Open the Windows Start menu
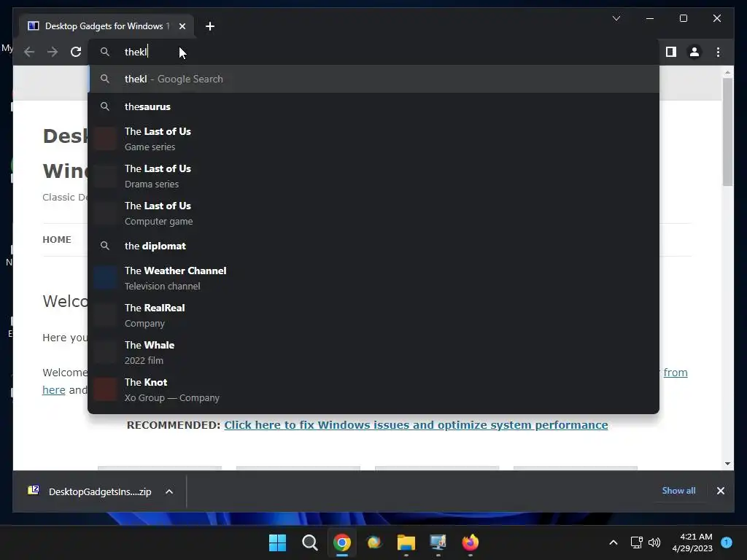Image resolution: width=747 pixels, height=560 pixels. click(x=278, y=542)
